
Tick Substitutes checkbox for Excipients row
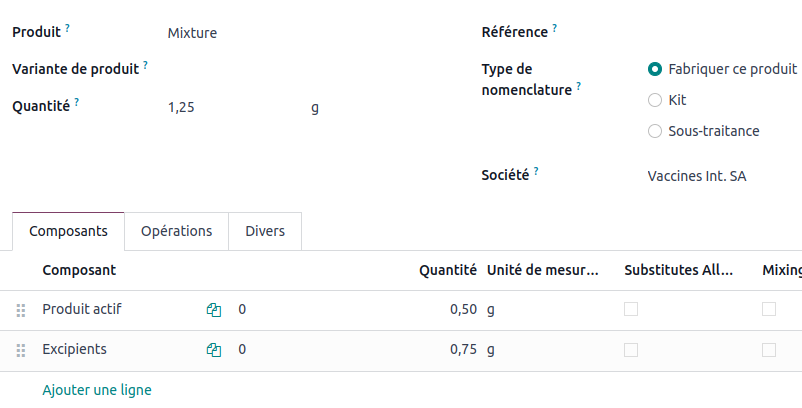[x=631, y=350]
